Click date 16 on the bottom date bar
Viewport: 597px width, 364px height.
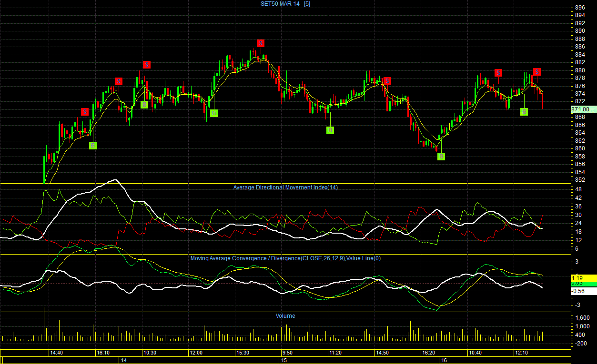pos(443,361)
